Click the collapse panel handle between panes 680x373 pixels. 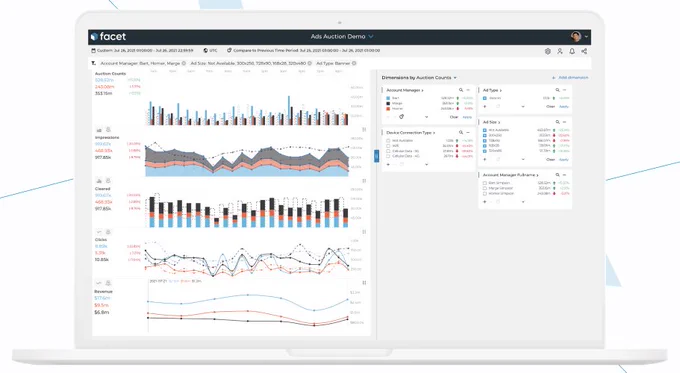pos(376,156)
